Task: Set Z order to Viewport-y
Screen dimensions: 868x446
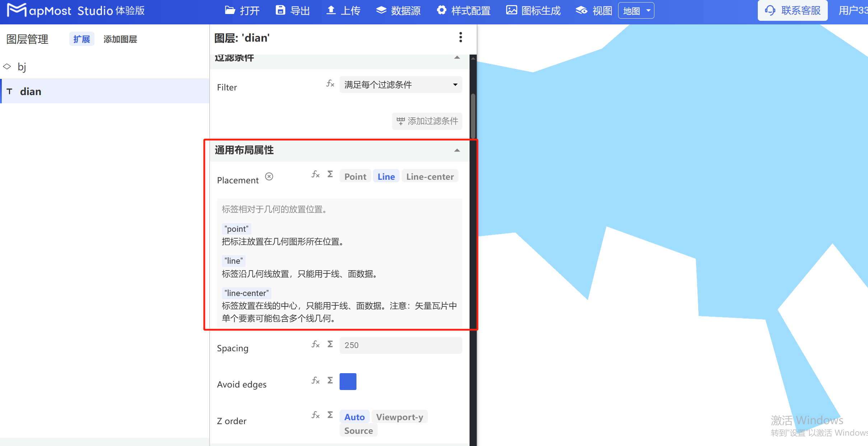Action: (x=400, y=417)
